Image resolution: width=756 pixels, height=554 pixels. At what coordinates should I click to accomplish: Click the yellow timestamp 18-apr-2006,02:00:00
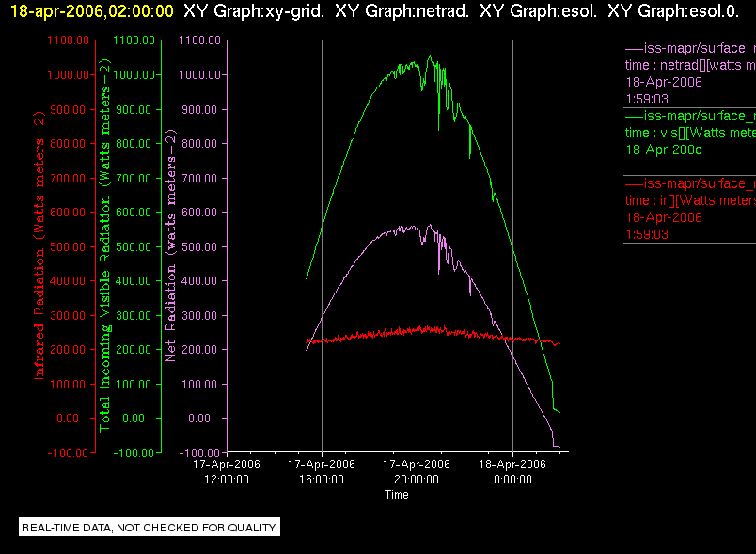click(91, 11)
